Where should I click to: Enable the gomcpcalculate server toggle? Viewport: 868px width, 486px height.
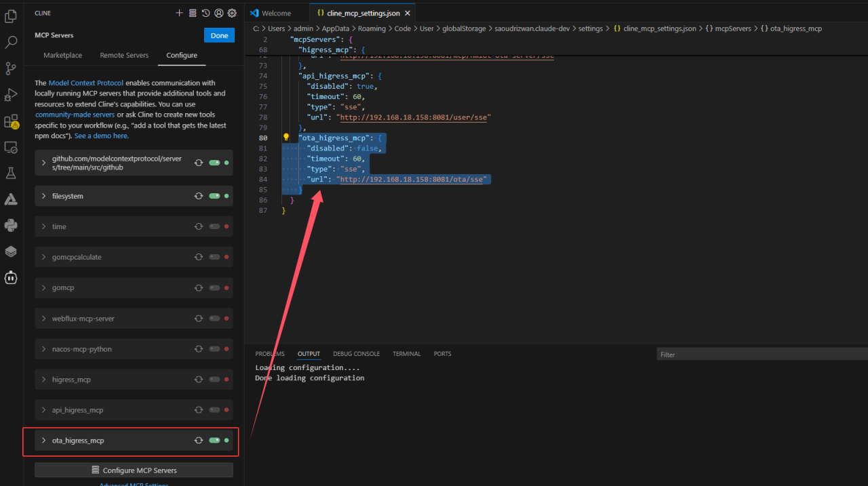(x=214, y=257)
